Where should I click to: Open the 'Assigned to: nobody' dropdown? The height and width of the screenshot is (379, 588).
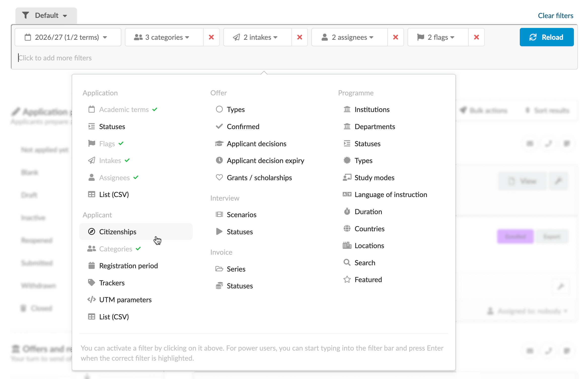point(527,311)
